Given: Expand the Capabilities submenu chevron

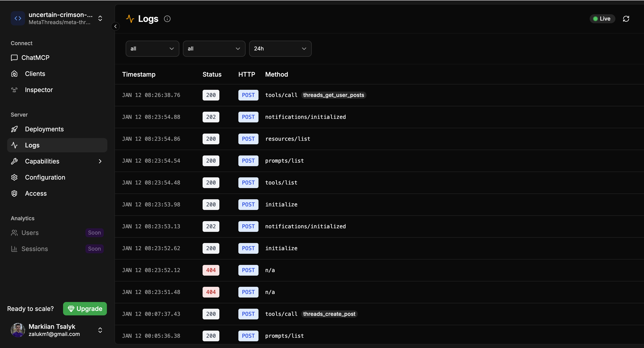Looking at the screenshot, I should (100, 161).
